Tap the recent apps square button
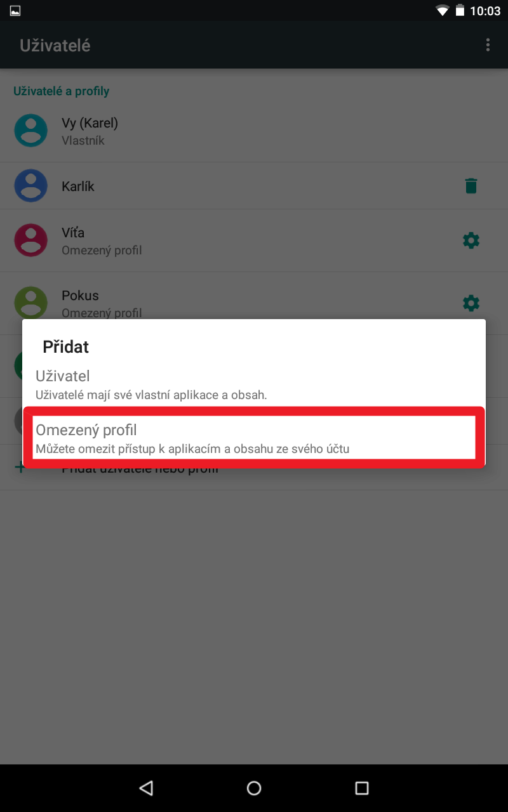This screenshot has width=508, height=812. click(362, 788)
